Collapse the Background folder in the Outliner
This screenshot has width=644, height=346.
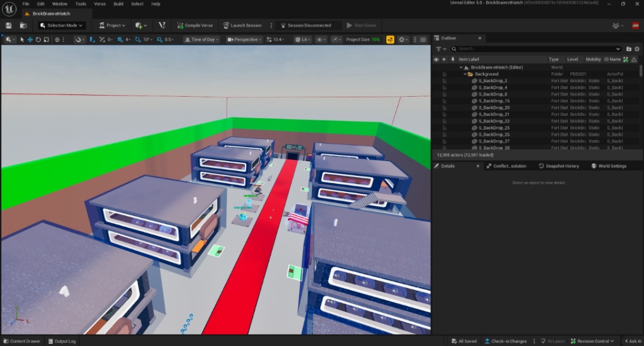pyautogui.click(x=465, y=74)
